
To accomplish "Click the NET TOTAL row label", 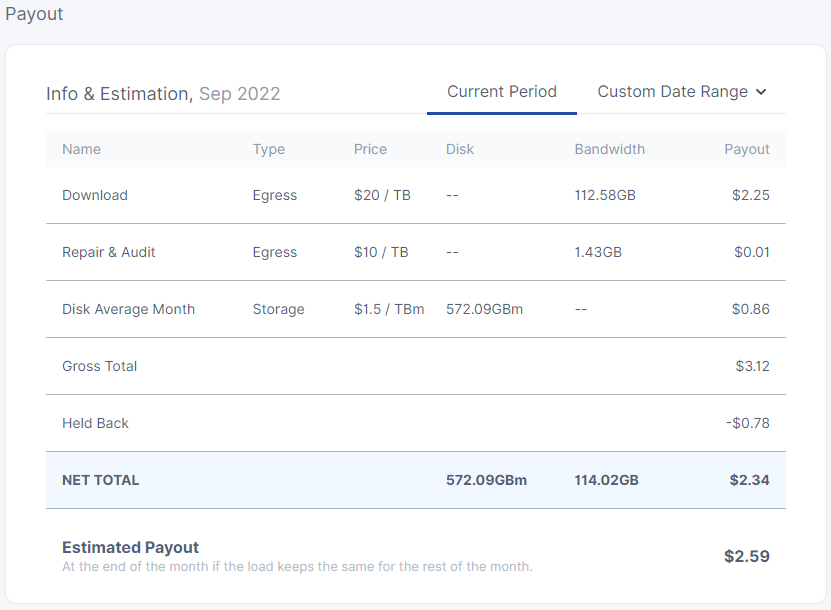I will 101,480.
